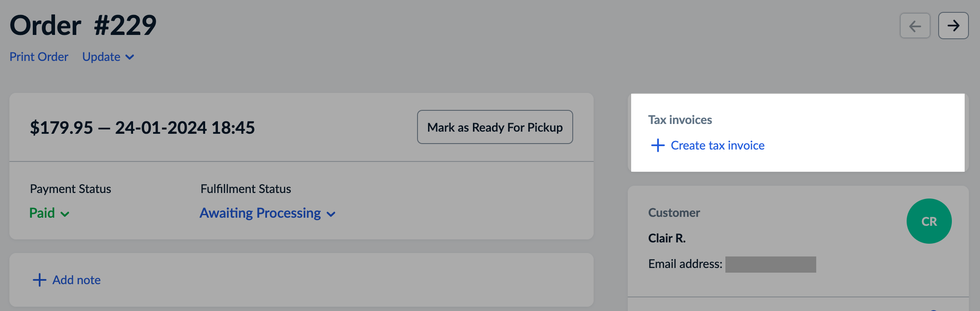980x311 pixels.
Task: Click the Mark as Ready For Pickup button
Action: coord(495,127)
